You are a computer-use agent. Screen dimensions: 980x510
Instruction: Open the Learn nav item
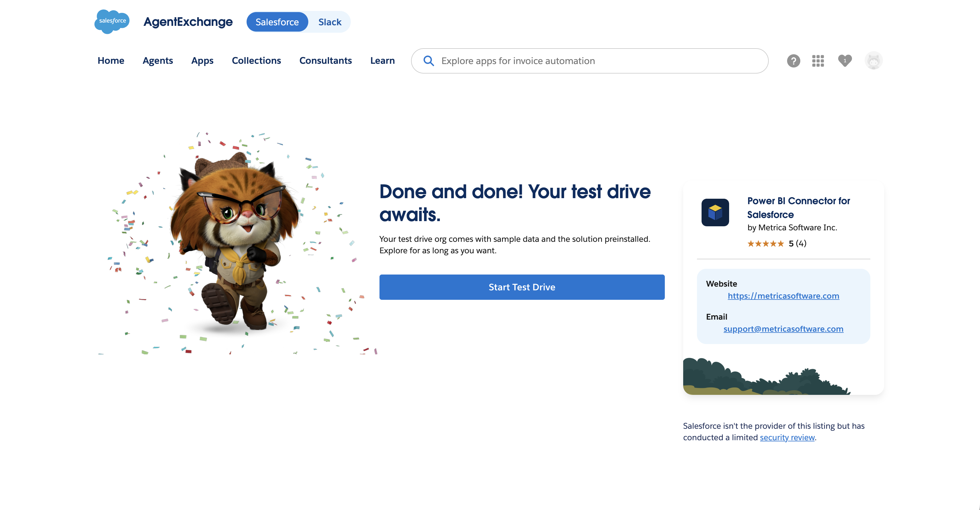coord(382,61)
